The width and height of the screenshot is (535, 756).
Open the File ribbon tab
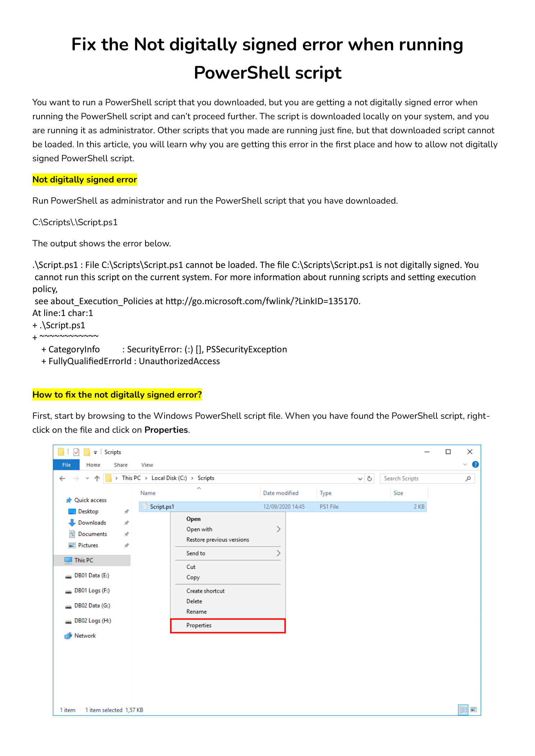point(66,465)
